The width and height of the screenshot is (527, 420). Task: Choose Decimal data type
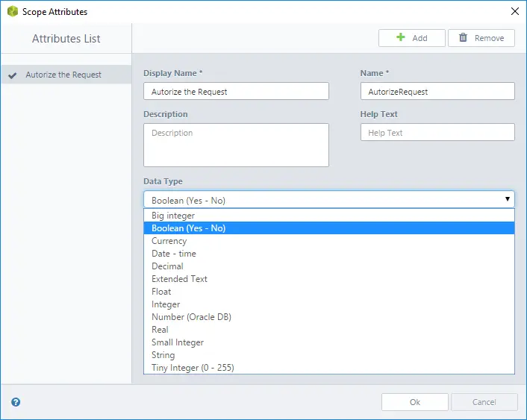click(329, 266)
